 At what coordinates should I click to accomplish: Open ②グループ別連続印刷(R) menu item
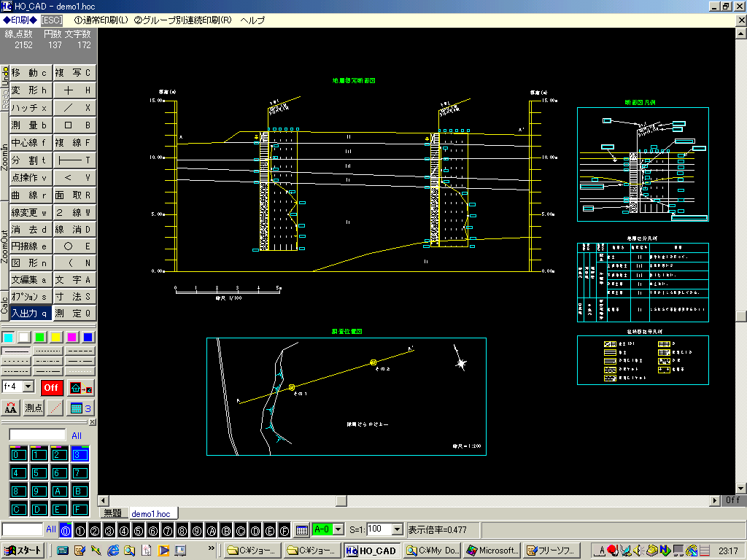[x=183, y=20]
